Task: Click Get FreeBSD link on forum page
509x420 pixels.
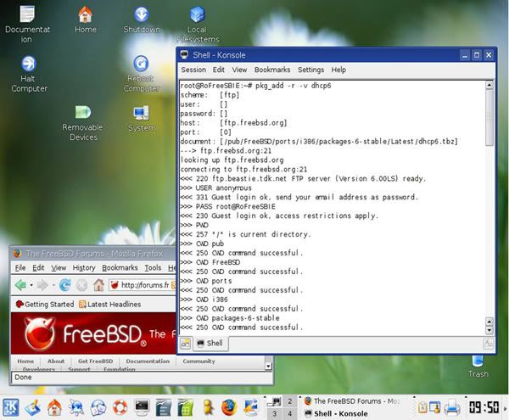Action: 95,361
